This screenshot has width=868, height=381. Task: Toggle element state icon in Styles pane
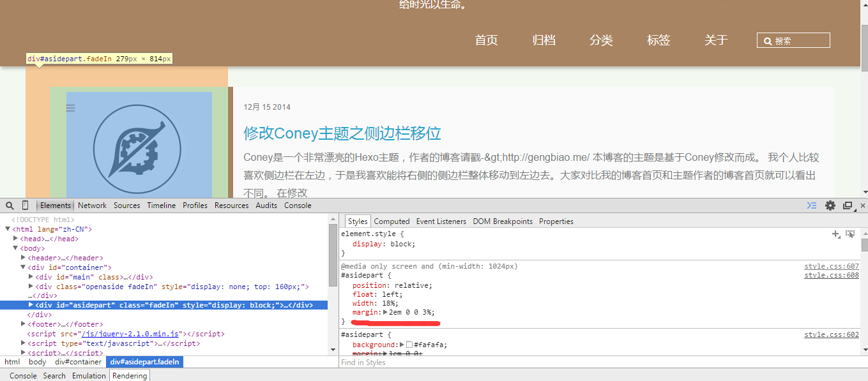click(x=850, y=234)
